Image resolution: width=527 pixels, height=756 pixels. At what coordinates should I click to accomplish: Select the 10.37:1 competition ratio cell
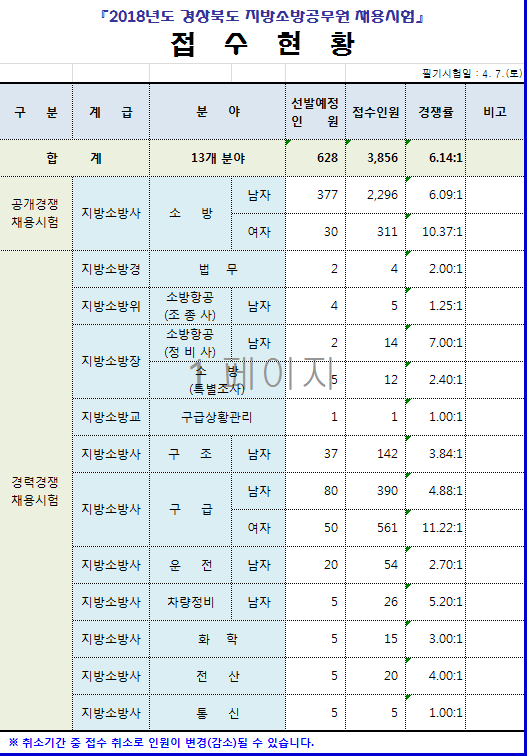coord(435,232)
